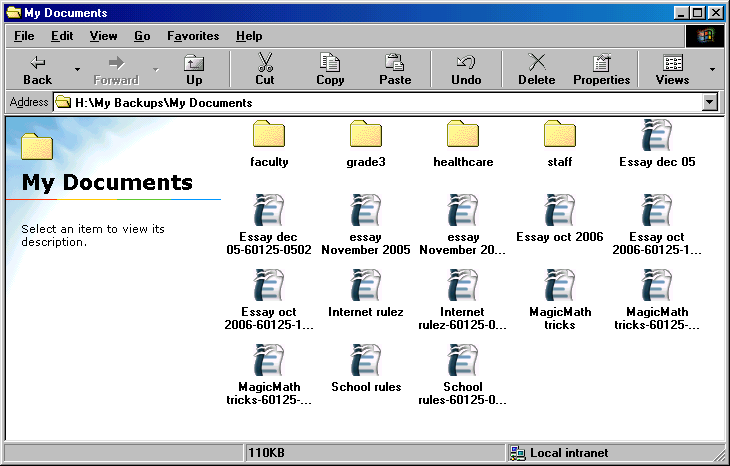Click the Delete X icon
This screenshot has width=730, height=466.
[537, 62]
